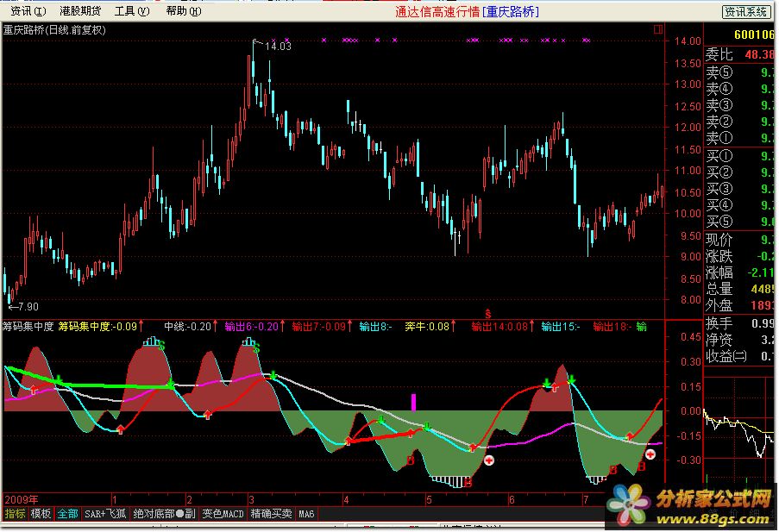Click the 重庆路桥(日线,前复权) chart title
779x532 pixels.
pos(54,30)
